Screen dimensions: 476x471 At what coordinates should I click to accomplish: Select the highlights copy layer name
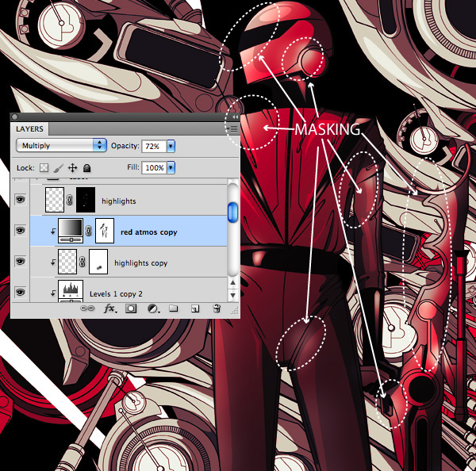pyautogui.click(x=140, y=262)
